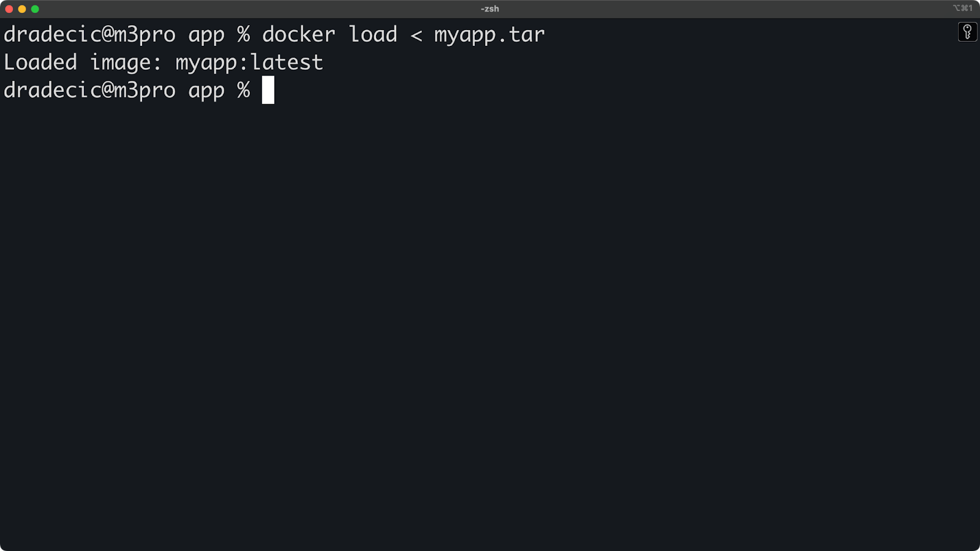Click dradecic@m3pro on the first line
Screen dimensions: 980x551
coord(89,35)
